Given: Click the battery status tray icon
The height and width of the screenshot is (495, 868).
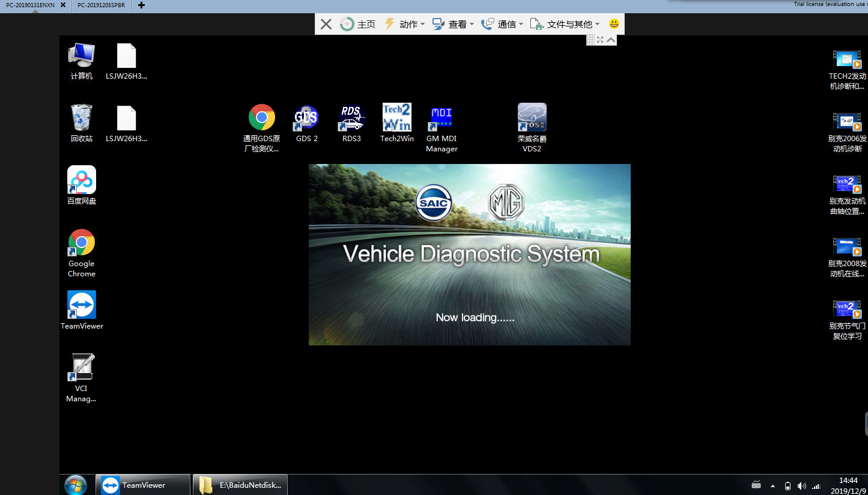Looking at the screenshot, I should click(x=788, y=485).
